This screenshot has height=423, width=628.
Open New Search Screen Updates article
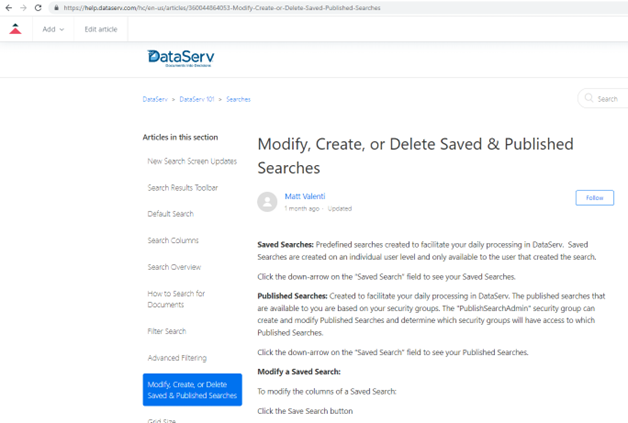tap(192, 161)
